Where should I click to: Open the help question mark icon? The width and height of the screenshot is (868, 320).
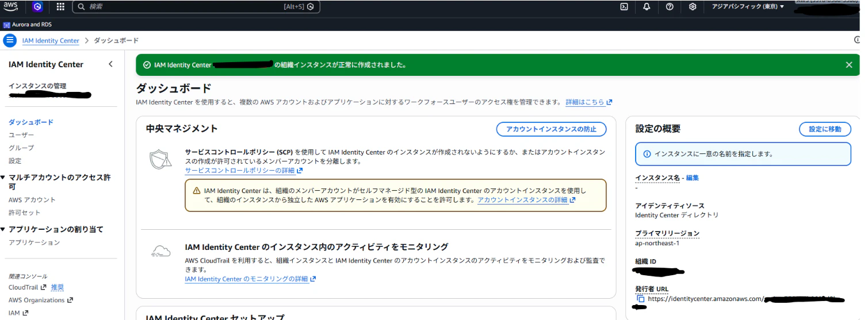(670, 7)
